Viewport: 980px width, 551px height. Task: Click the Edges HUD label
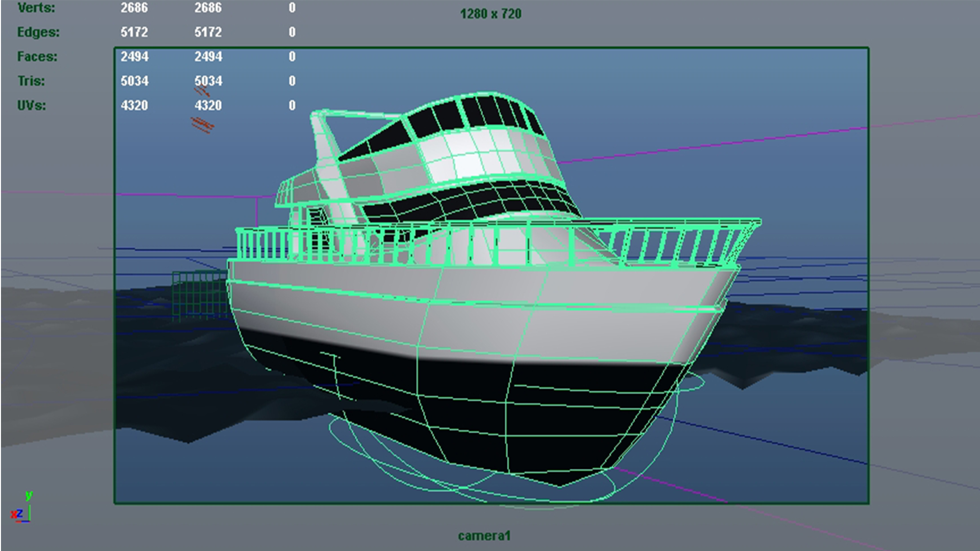click(x=38, y=32)
